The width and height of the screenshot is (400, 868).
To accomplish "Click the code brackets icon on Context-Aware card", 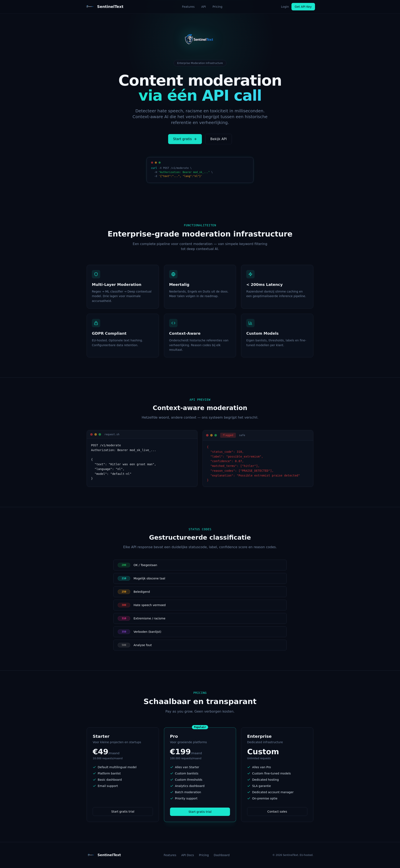I will click(x=173, y=323).
